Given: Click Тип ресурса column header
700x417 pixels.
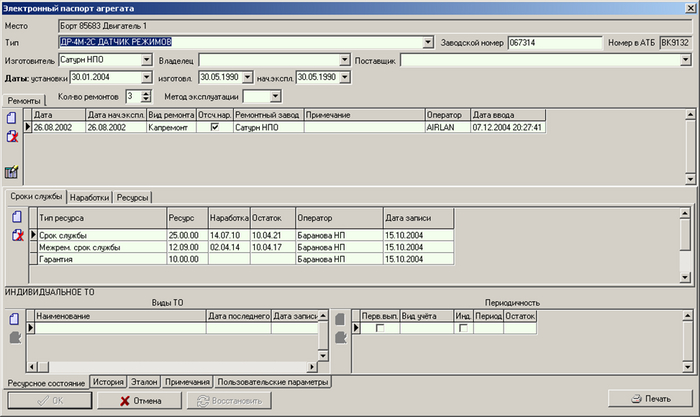Looking at the screenshot, I should 102,218.
